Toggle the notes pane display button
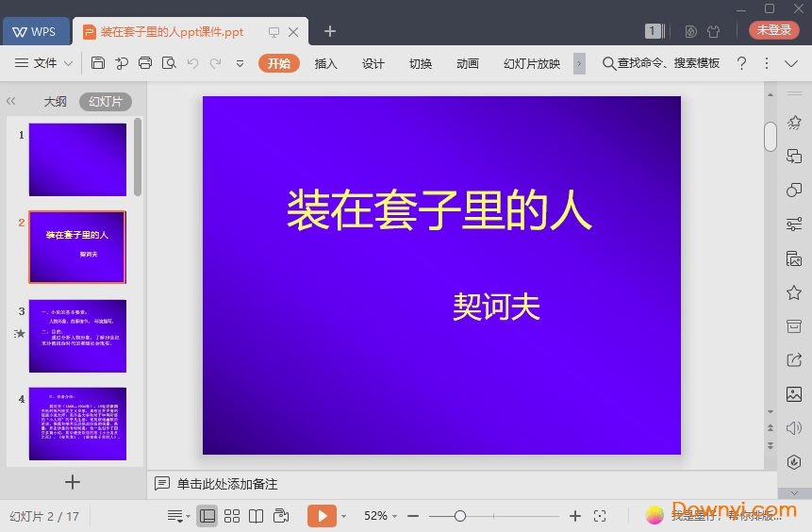 [x=175, y=516]
